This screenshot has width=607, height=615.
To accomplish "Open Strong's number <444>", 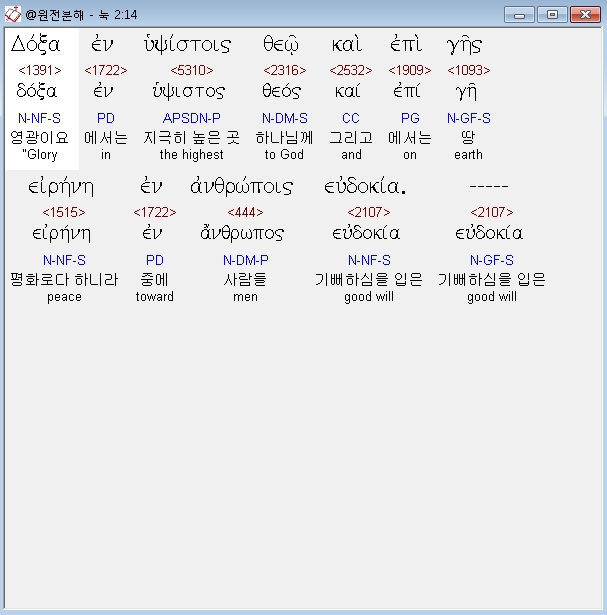I will pyautogui.click(x=245, y=212).
